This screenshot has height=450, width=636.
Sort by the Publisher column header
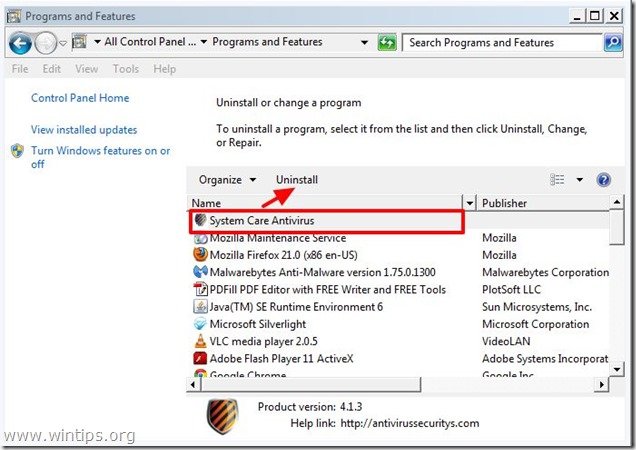coord(544,203)
